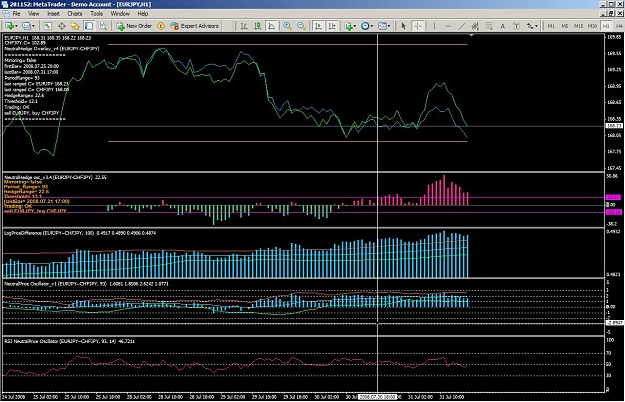The height and width of the screenshot is (402, 625).
Task: Select the Zoom In magnifier icon
Action: pyautogui.click(x=287, y=26)
